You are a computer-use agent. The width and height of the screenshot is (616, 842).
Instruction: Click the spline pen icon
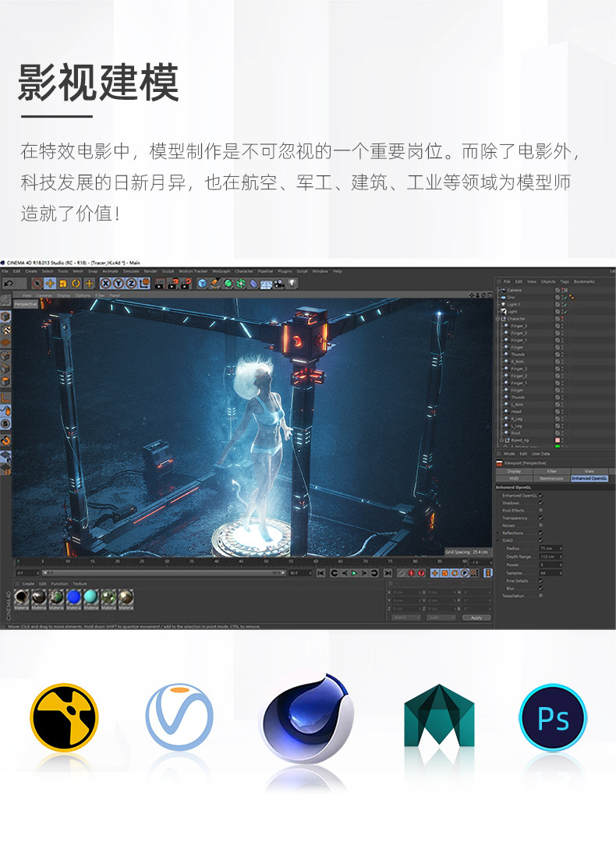[215, 284]
